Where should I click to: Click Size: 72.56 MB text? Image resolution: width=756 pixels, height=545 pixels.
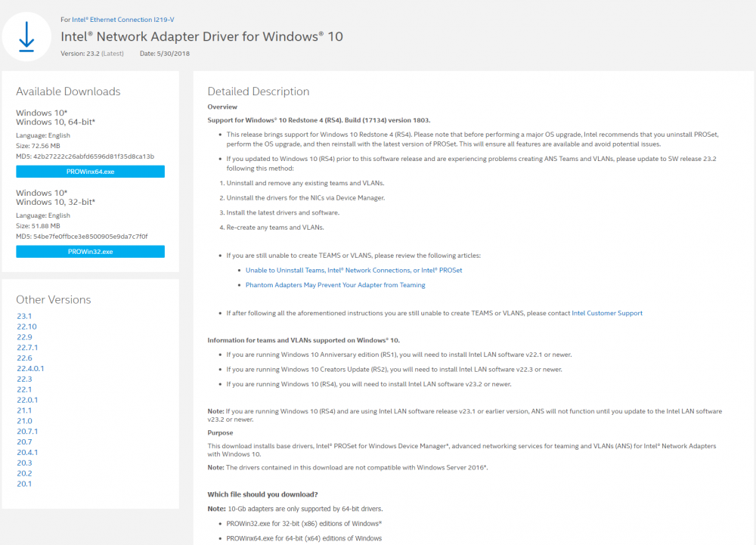click(38, 146)
